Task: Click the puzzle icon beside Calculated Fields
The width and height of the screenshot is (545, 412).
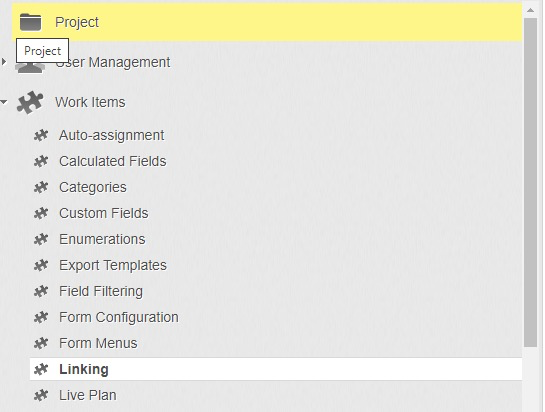Action: pos(41,161)
